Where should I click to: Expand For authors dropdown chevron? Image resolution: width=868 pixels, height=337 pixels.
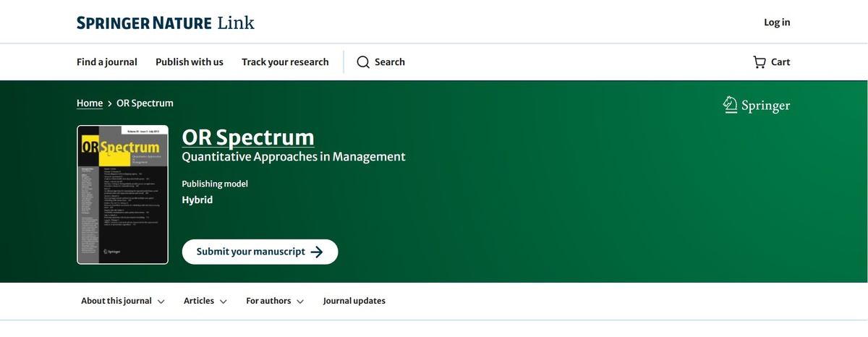click(299, 302)
